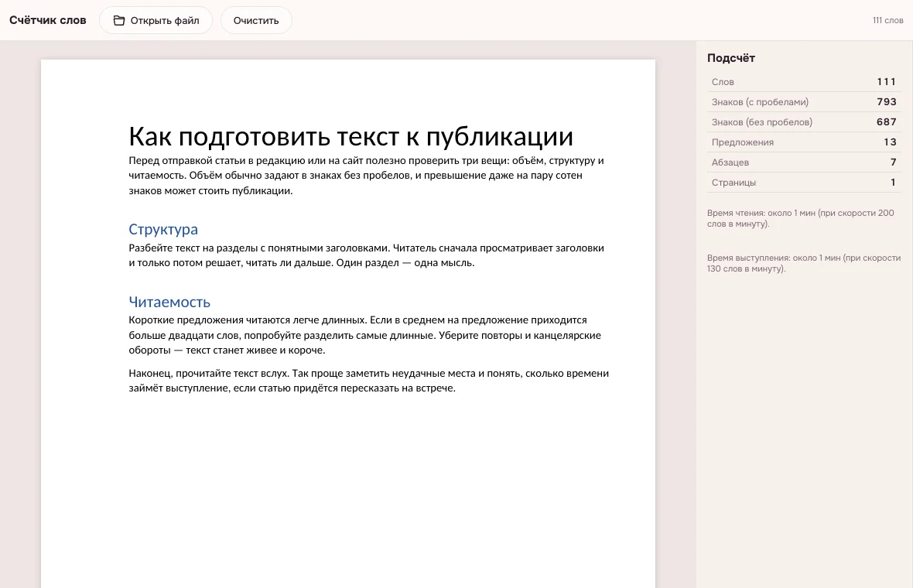913x588 pixels.
Task: Click the document title Как подготовить текст к публикации
Action: 351,137
